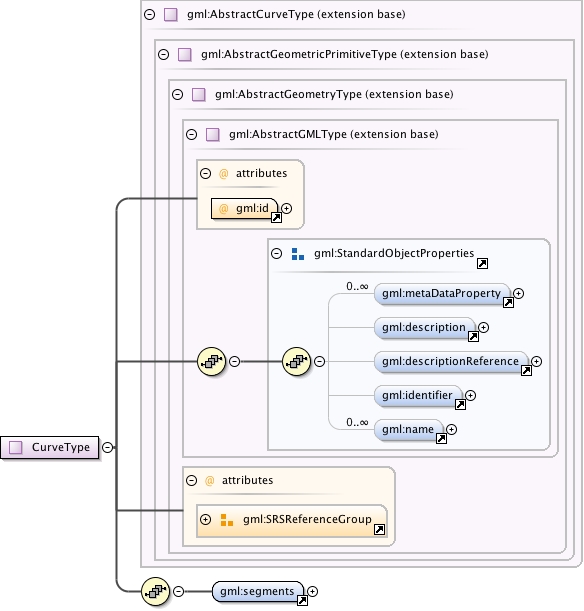The height and width of the screenshot is (611, 584).
Task: Click the gml:AbstractGeometricPrimitiveType (extension base) label
Action: pos(345,55)
